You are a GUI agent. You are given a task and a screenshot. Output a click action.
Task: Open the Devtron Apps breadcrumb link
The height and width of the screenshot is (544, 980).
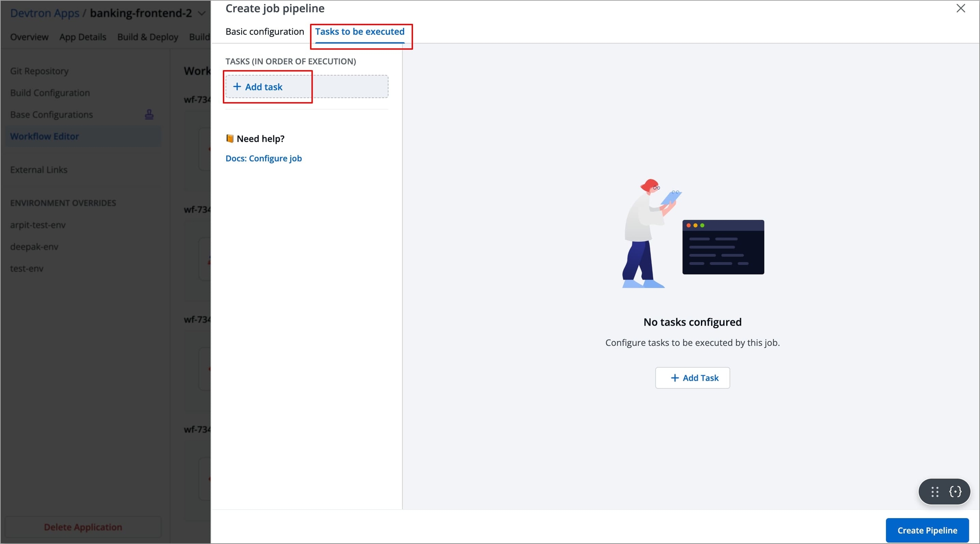point(45,13)
